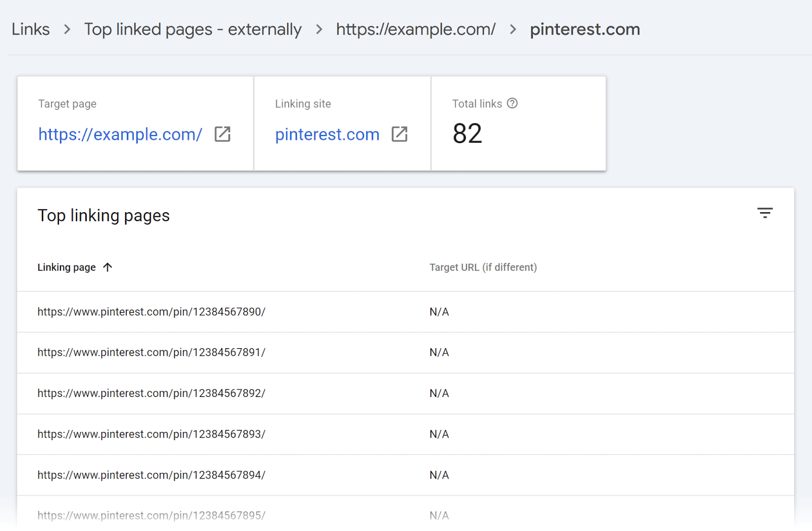Click the total links value 82
812x531 pixels.
[467, 134]
